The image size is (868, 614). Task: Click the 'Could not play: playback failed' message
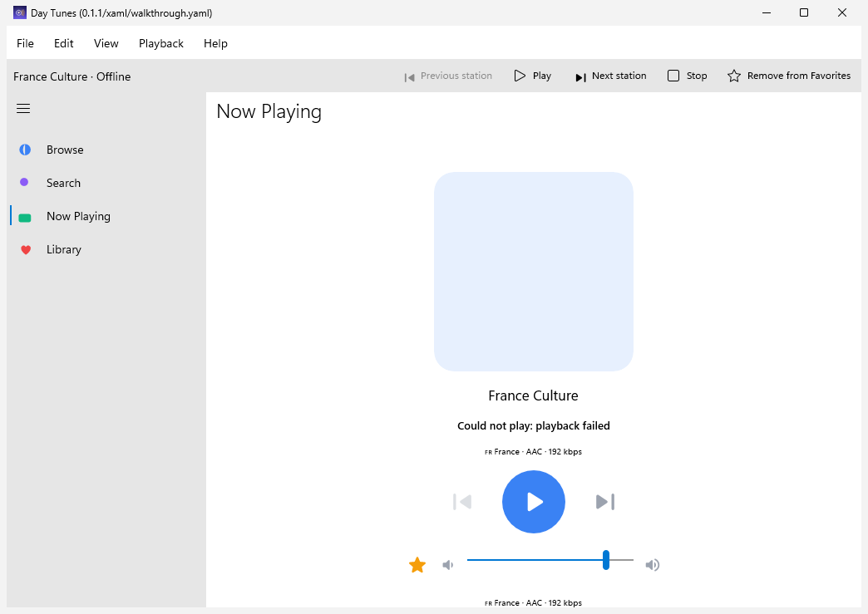point(534,426)
